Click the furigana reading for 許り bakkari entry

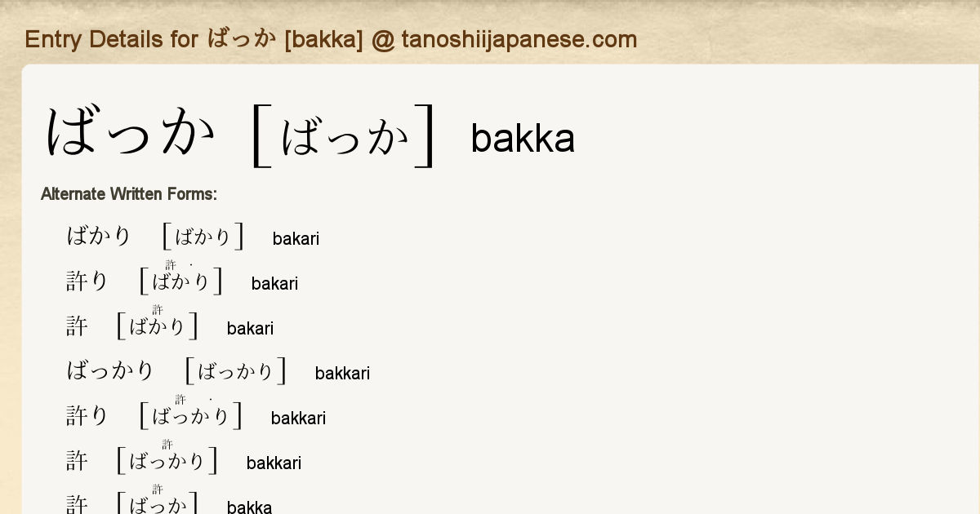pyautogui.click(x=191, y=416)
